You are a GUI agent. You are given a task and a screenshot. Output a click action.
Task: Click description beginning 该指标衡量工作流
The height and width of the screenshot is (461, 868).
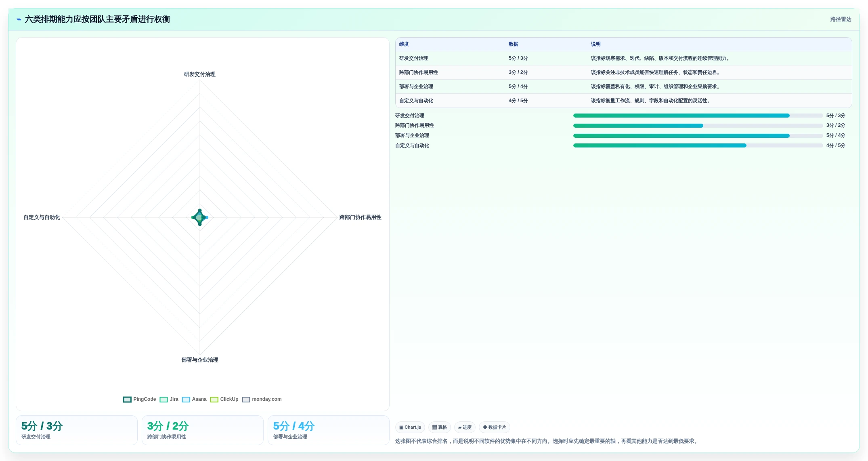tap(651, 101)
